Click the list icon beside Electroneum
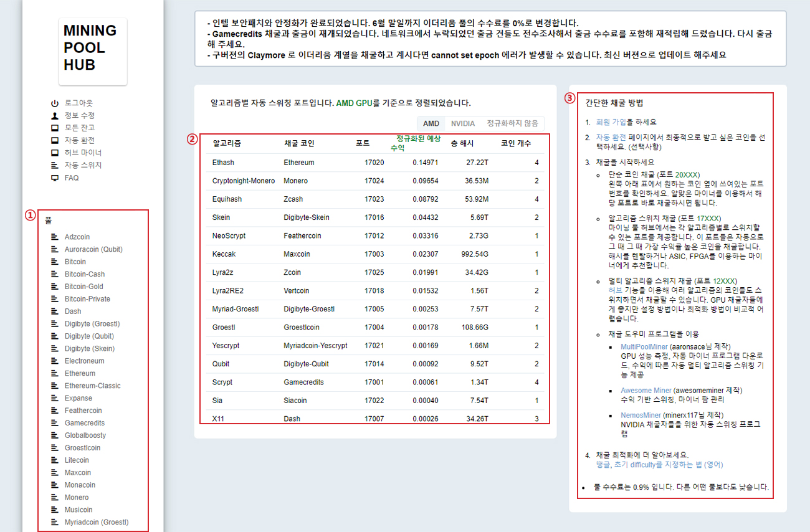 pyautogui.click(x=55, y=361)
